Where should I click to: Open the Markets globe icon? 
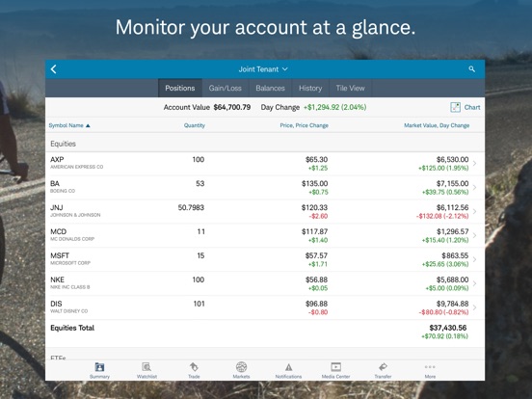tap(241, 367)
